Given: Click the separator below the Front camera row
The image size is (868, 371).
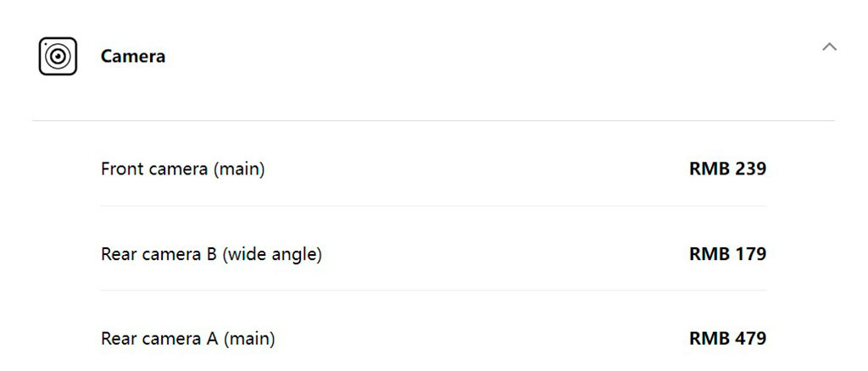Looking at the screenshot, I should (x=433, y=206).
